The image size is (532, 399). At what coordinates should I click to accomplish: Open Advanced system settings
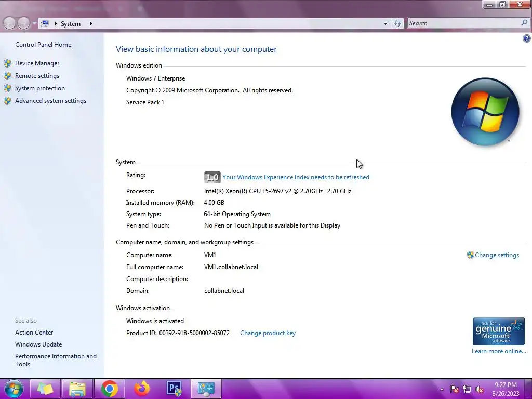coord(50,101)
